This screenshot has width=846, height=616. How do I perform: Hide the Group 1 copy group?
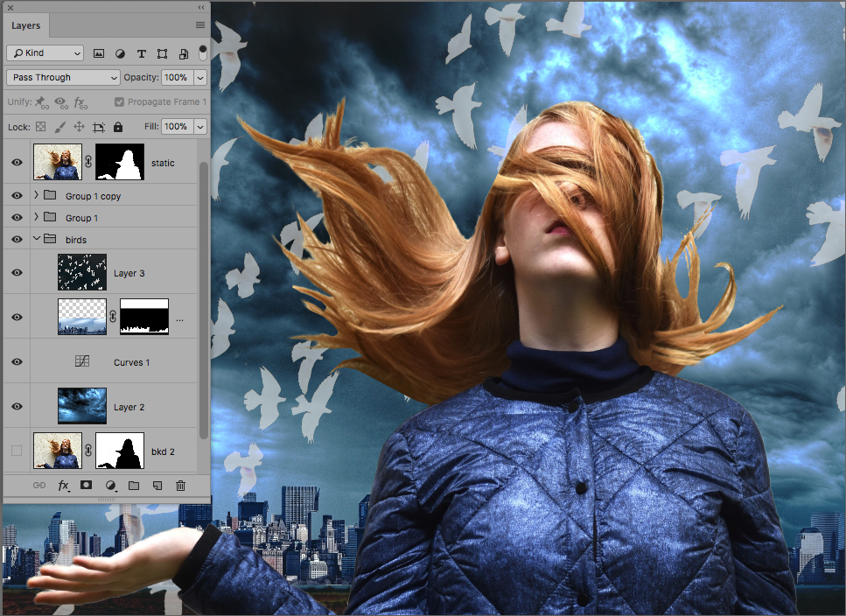[x=17, y=195]
